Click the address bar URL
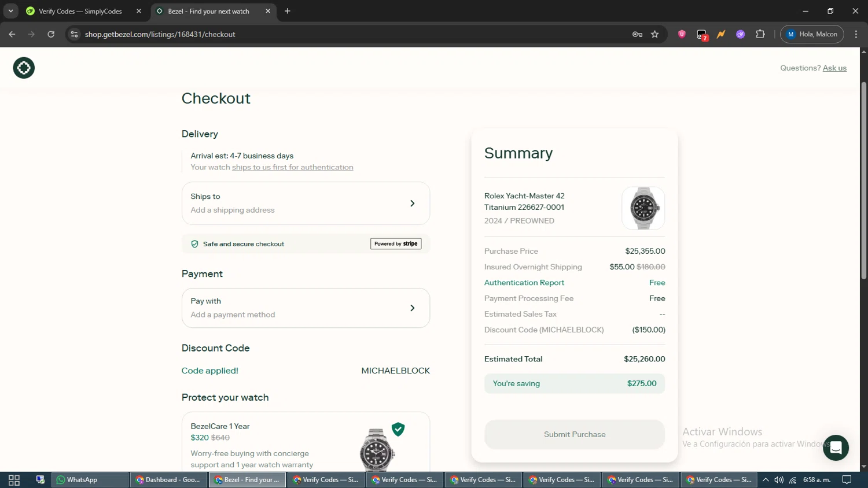868x488 pixels. [160, 34]
